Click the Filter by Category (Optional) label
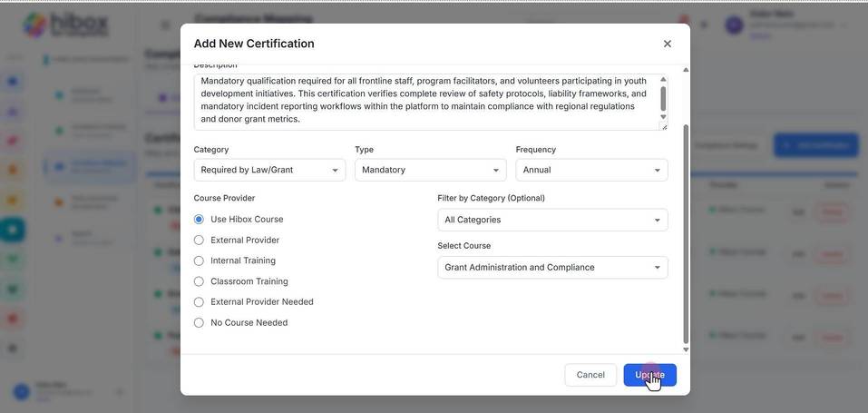868x413 pixels. click(x=491, y=198)
